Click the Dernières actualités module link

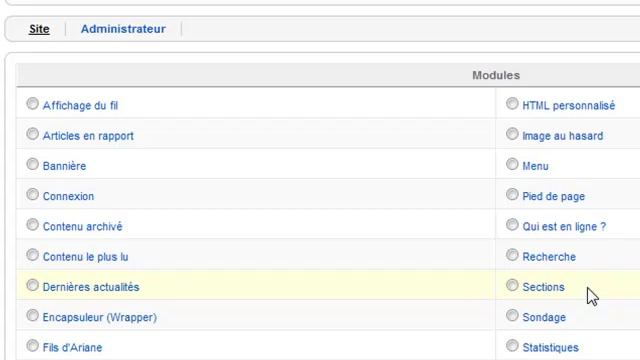(x=91, y=287)
